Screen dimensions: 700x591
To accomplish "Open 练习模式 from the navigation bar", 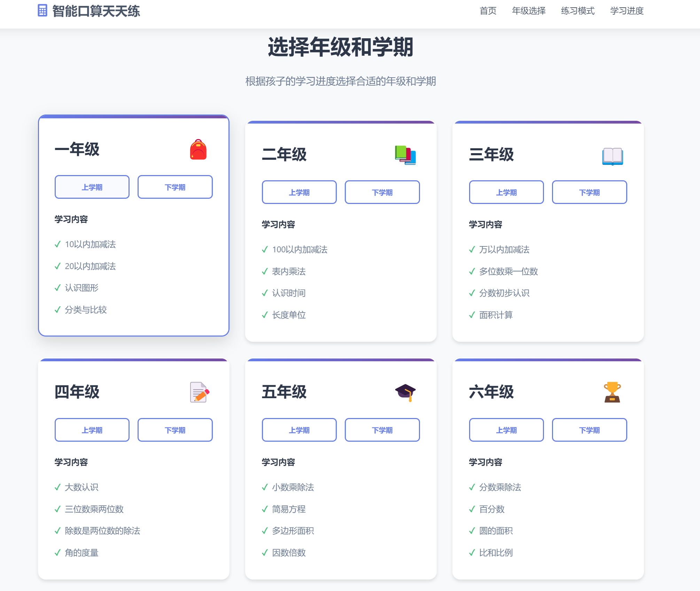I will (578, 11).
